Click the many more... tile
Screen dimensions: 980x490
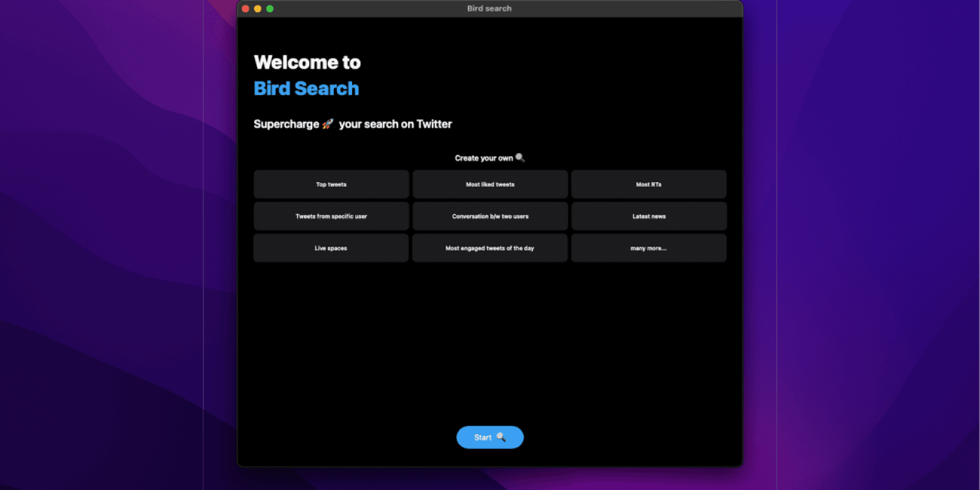(x=649, y=248)
